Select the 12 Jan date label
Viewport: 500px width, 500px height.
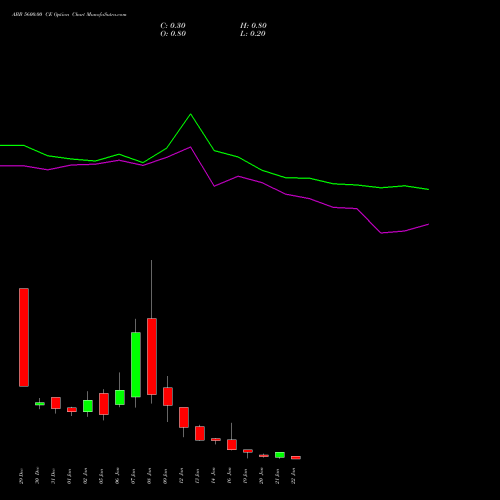[181, 476]
